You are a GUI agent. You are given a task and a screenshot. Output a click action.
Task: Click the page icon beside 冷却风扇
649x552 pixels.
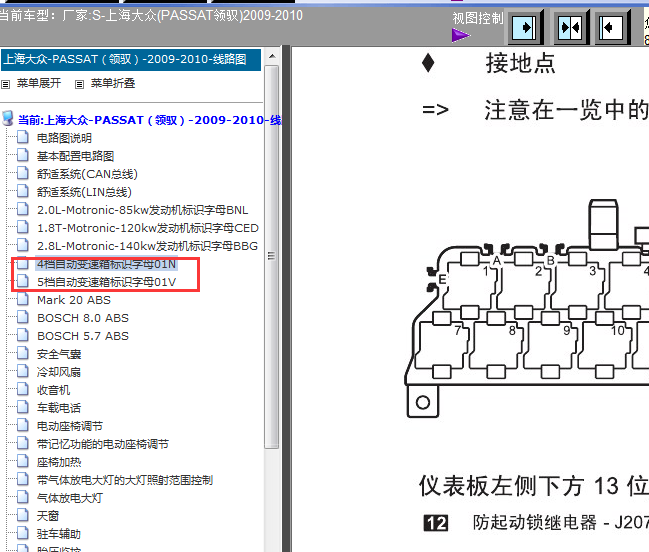23,371
